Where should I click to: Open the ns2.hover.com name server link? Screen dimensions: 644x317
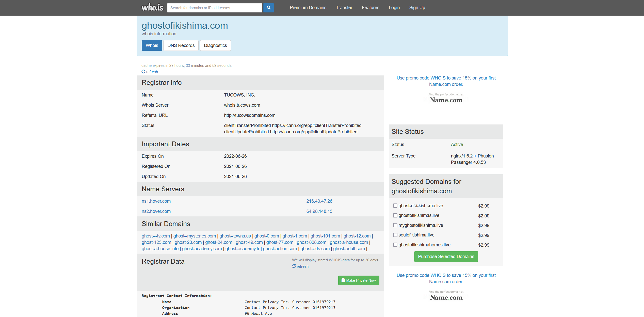pyautogui.click(x=156, y=211)
